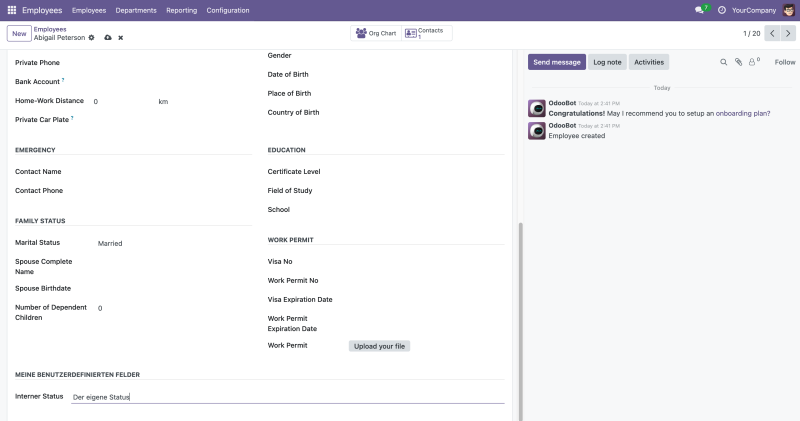The image size is (800, 421).
Task: Open the Configuration menu
Action: pos(228,10)
